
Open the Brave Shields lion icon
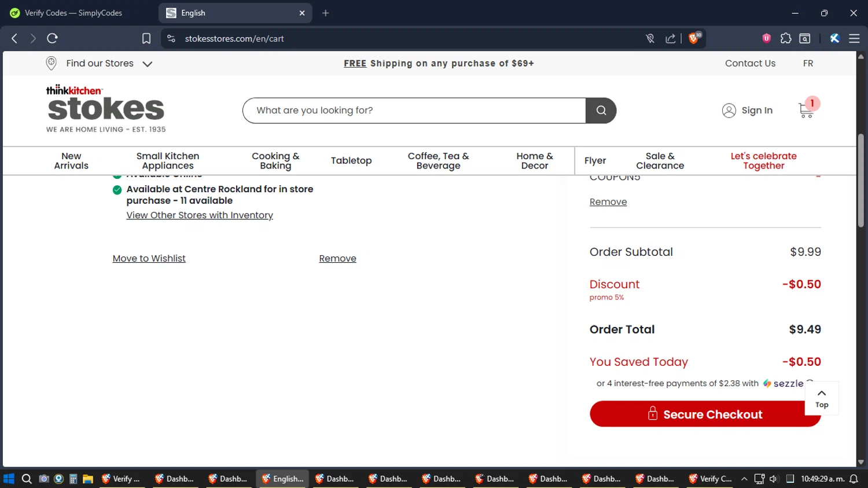click(694, 38)
